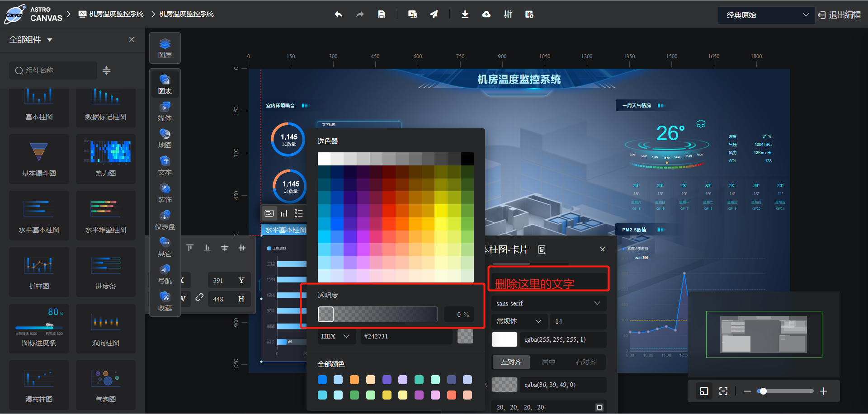868x414 pixels.
Task: Open the sans-serif font family dropdown
Action: [548, 303]
